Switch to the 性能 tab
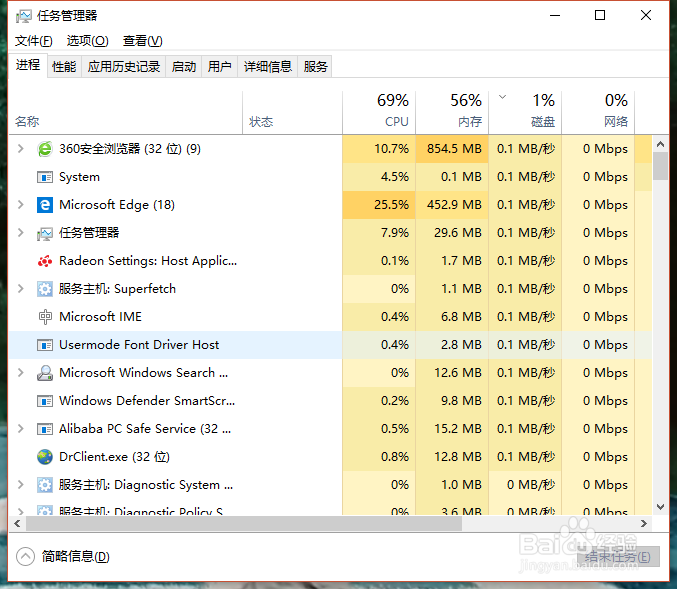This screenshot has height=589, width=677. pyautogui.click(x=64, y=67)
